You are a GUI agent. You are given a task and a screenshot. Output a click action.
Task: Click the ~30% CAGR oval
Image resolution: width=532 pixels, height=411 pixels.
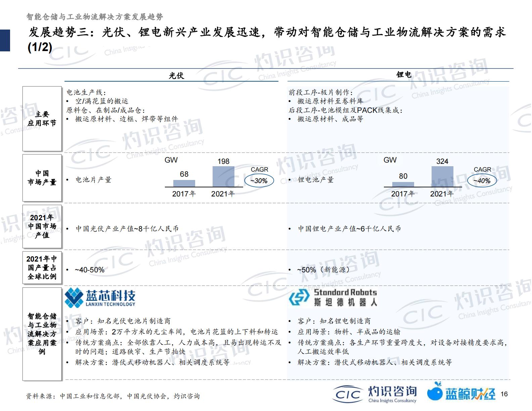coord(259,181)
